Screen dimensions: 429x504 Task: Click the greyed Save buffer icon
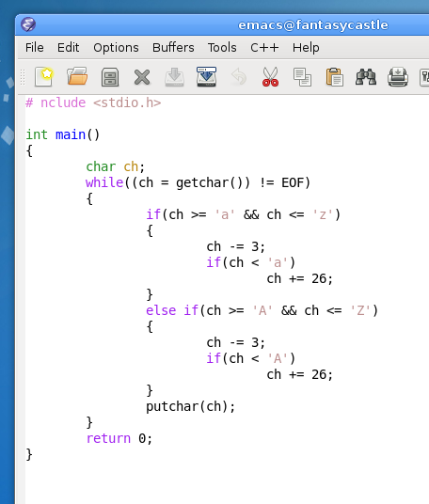174,77
